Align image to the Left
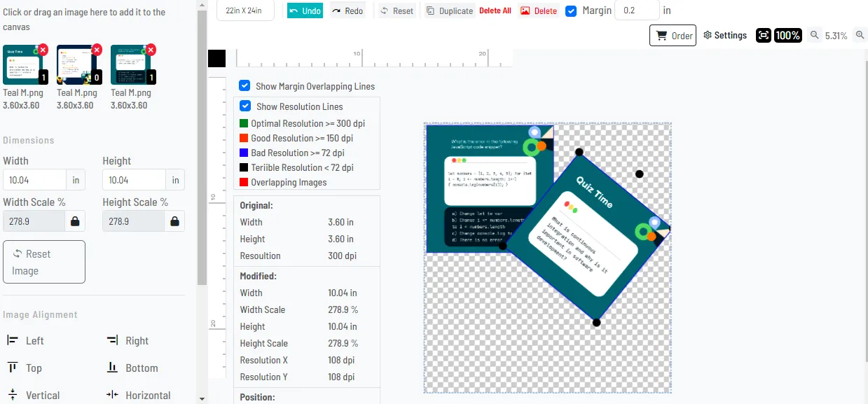The width and height of the screenshot is (868, 404). 25,341
